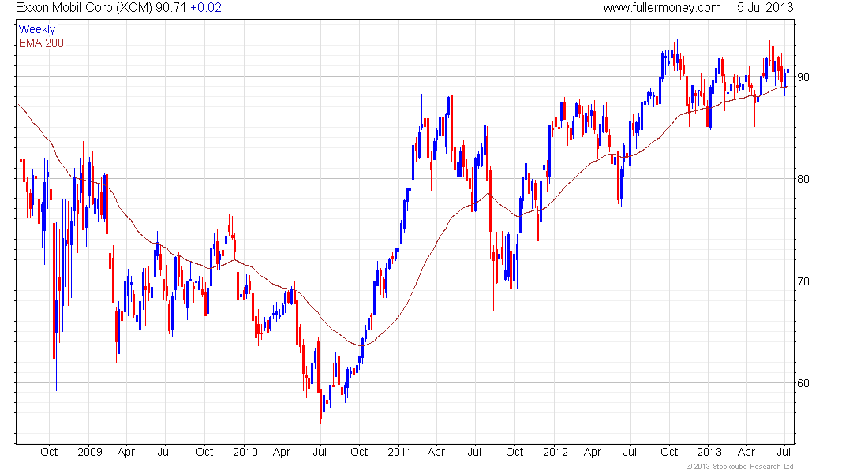Click the '2011' year label on time axis
This screenshot has width=868, height=473.
(400, 452)
